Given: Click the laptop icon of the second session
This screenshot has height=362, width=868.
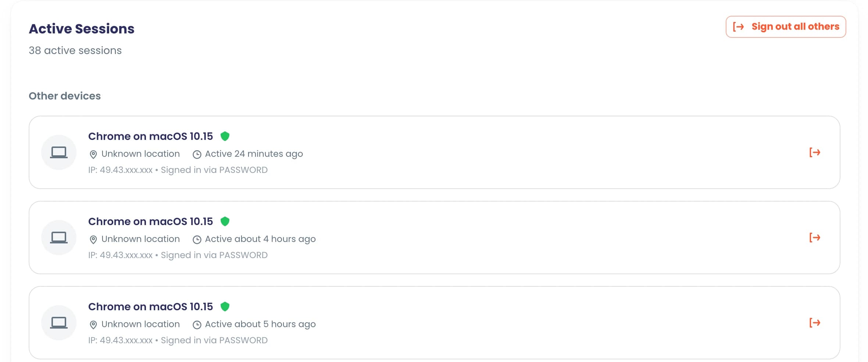Looking at the screenshot, I should (59, 238).
